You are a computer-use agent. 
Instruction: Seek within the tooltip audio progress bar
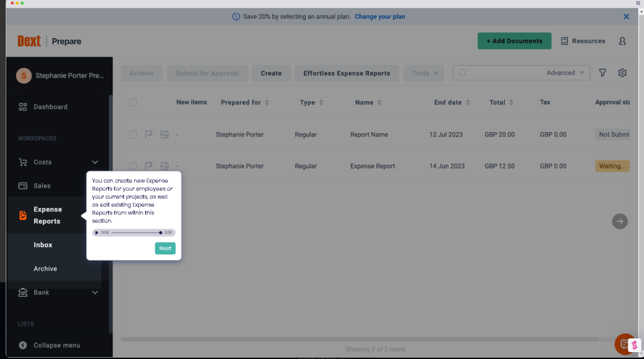click(136, 233)
